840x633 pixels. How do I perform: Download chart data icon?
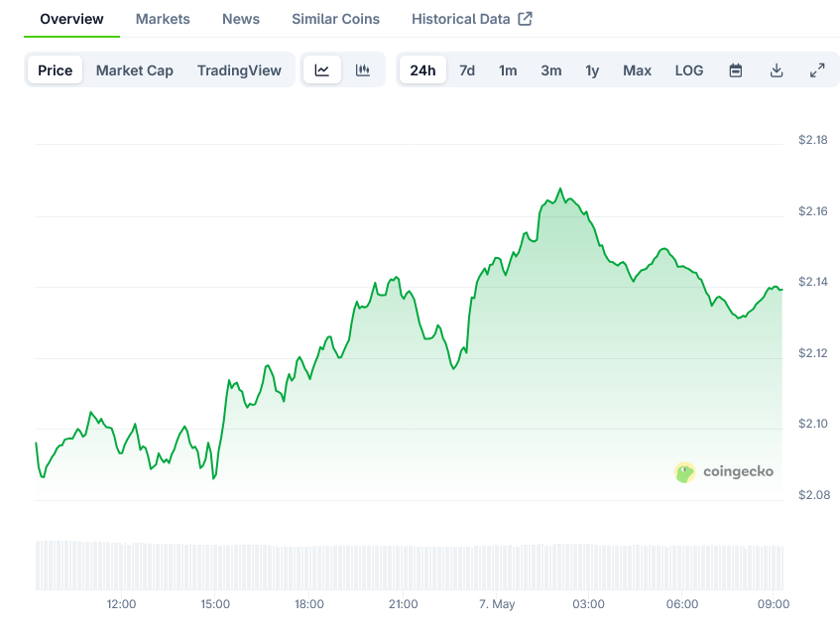[x=777, y=70]
